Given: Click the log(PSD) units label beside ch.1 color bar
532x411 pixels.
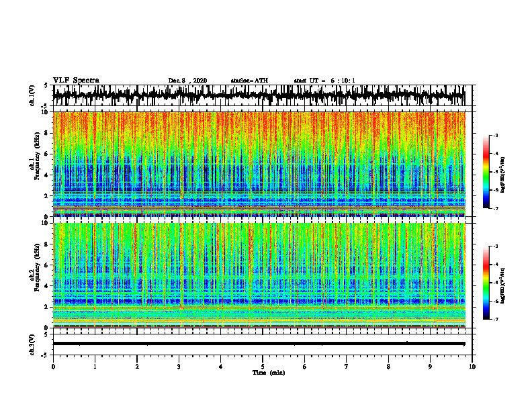Looking at the screenshot, I should [504, 175].
